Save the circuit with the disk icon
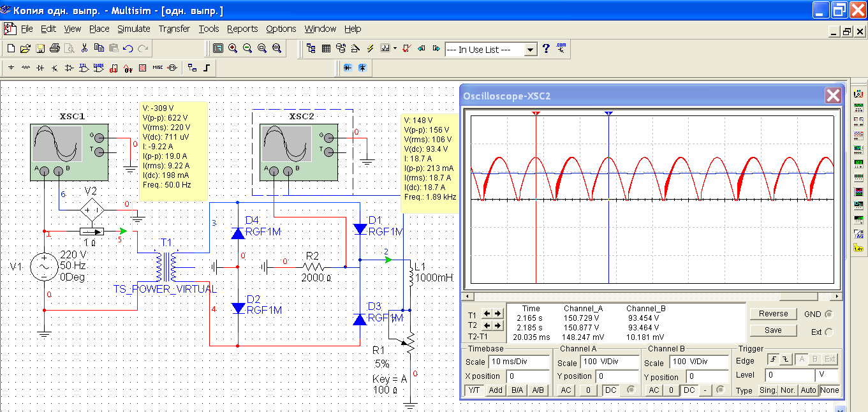 (40, 48)
